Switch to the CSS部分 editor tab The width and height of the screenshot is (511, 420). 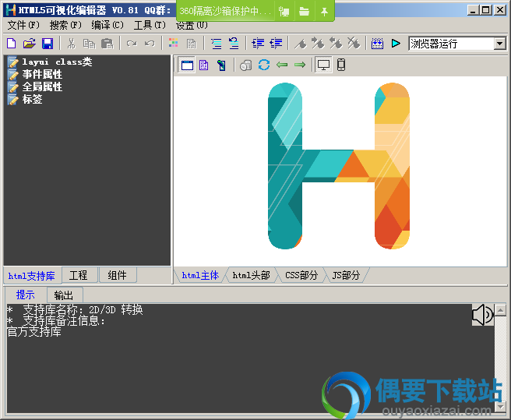(x=301, y=276)
